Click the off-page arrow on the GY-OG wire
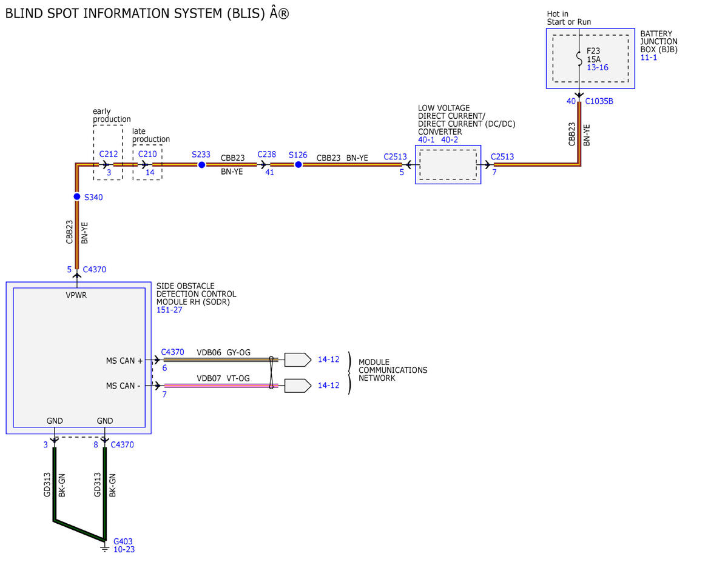The width and height of the screenshot is (728, 562). 298,360
